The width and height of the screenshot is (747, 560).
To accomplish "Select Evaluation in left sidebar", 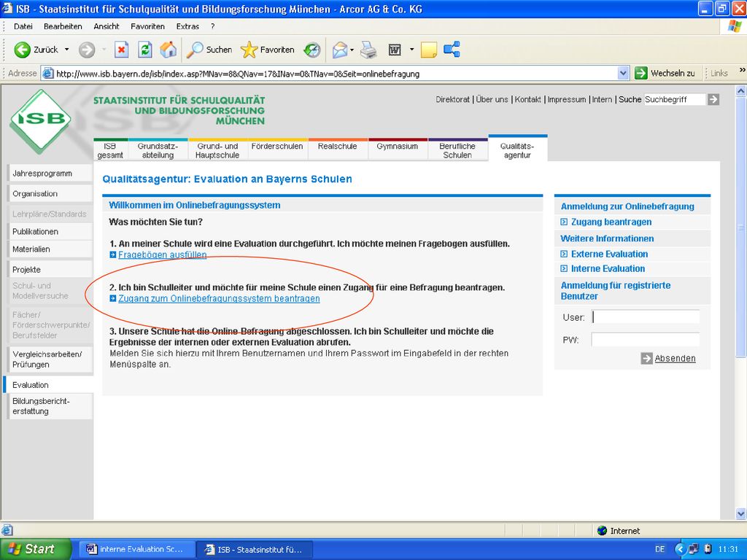I will click(50, 385).
